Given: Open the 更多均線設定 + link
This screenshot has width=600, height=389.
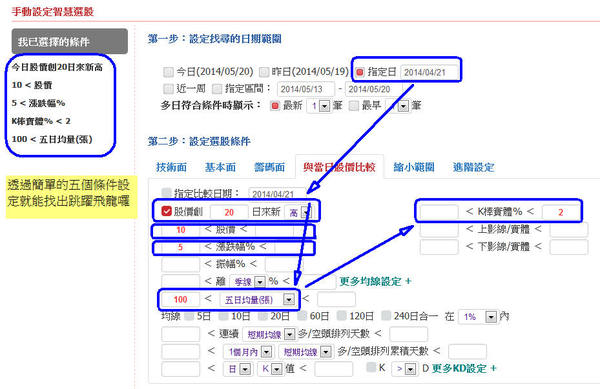Looking at the screenshot, I should click(375, 282).
